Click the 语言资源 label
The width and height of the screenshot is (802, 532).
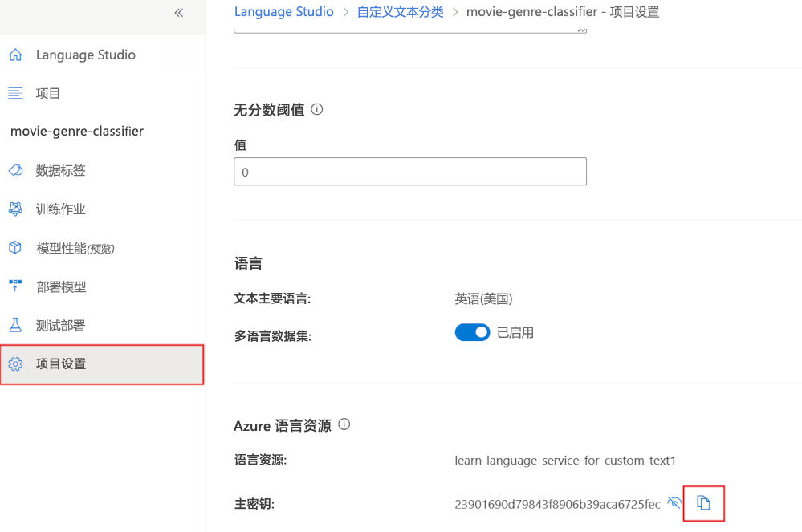point(260,461)
